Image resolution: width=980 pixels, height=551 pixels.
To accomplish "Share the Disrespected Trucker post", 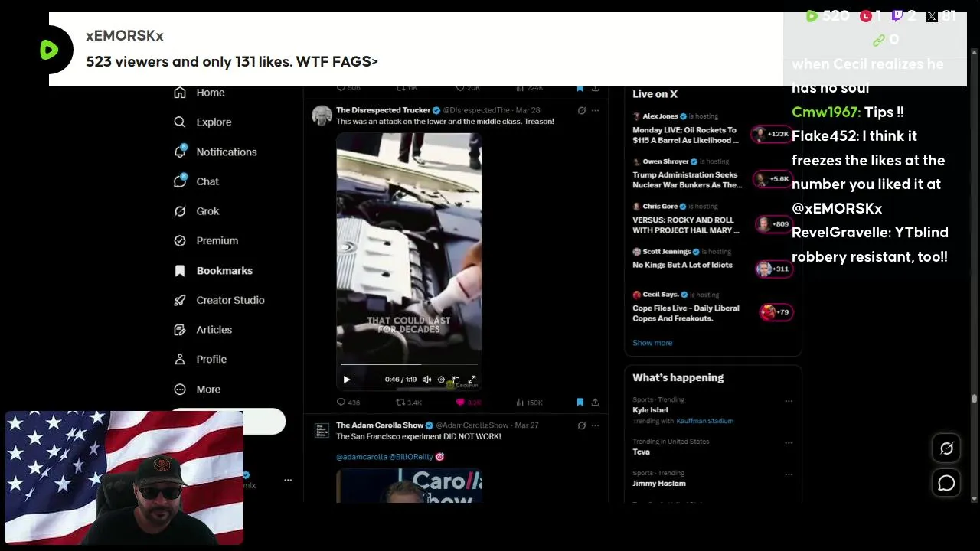I will 595,402.
